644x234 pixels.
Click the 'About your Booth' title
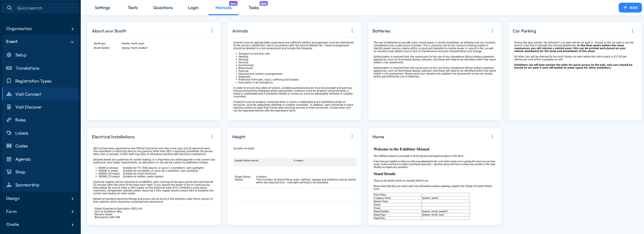click(109, 31)
